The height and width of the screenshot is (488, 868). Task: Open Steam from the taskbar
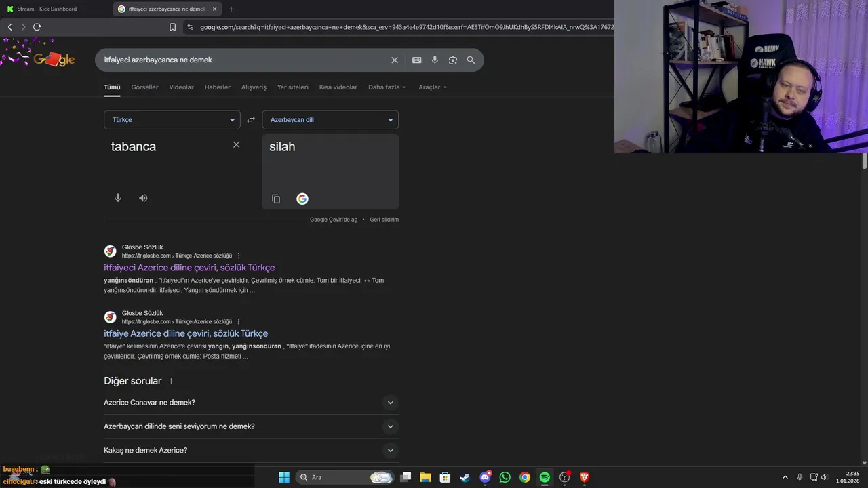click(465, 477)
